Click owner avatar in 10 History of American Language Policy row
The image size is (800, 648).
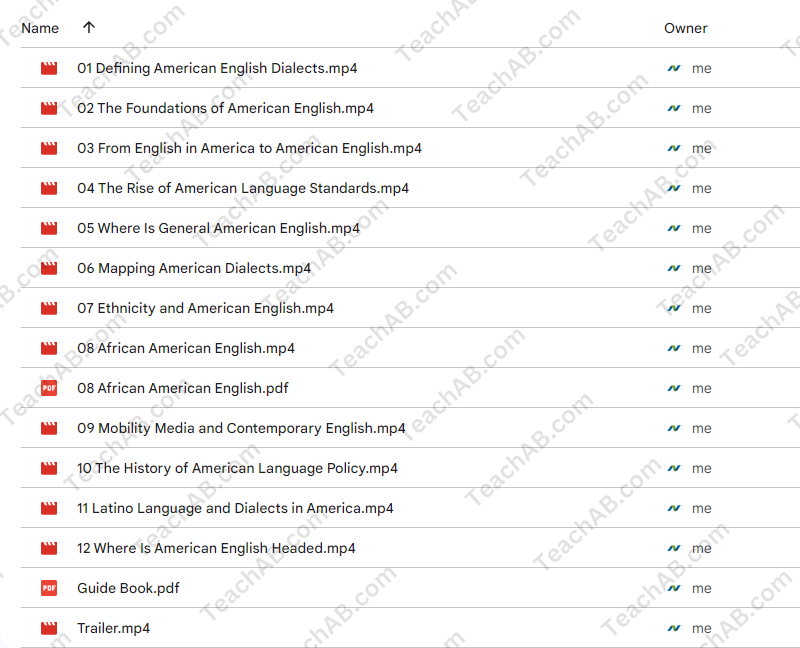[674, 468]
